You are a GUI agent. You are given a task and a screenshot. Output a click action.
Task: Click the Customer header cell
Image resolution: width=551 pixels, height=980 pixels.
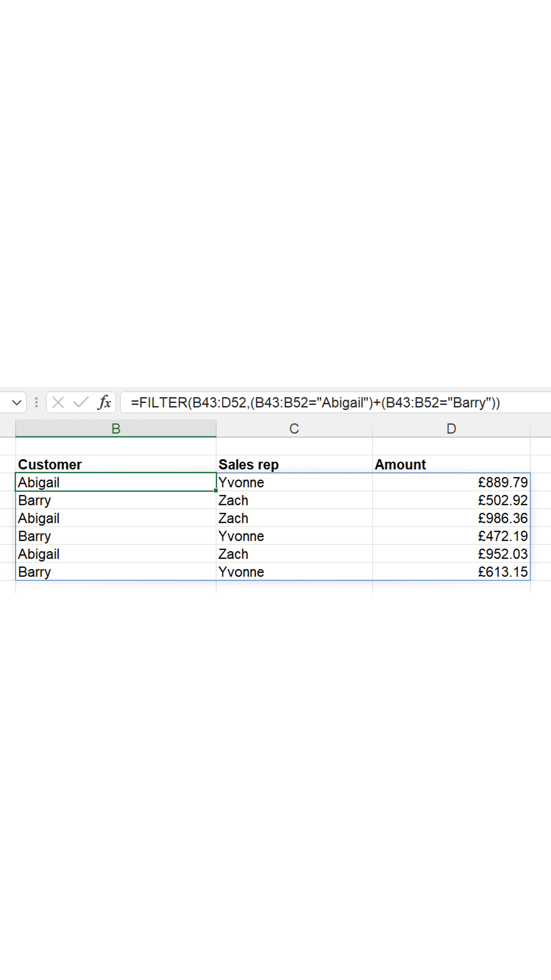(x=116, y=465)
